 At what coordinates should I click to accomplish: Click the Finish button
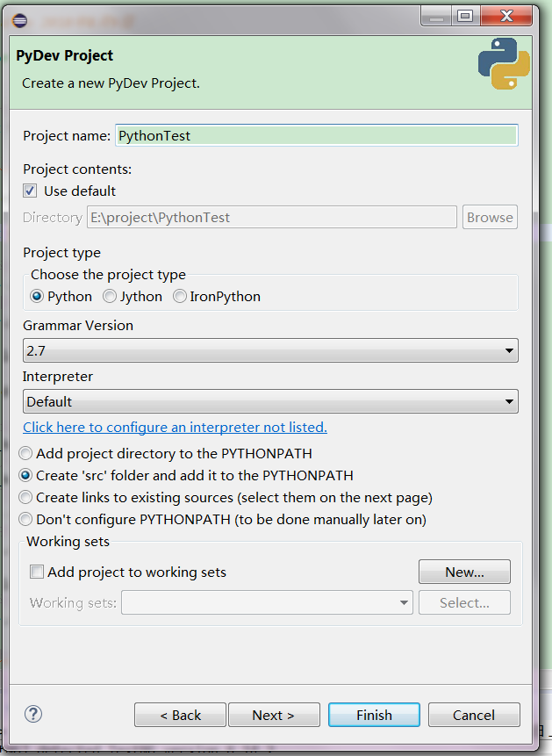click(x=374, y=715)
